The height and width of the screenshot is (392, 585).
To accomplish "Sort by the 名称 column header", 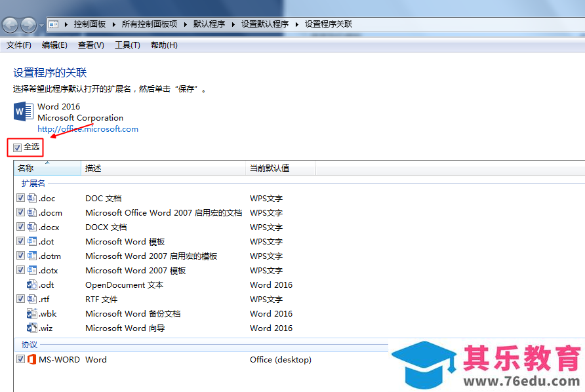I will click(x=47, y=168).
